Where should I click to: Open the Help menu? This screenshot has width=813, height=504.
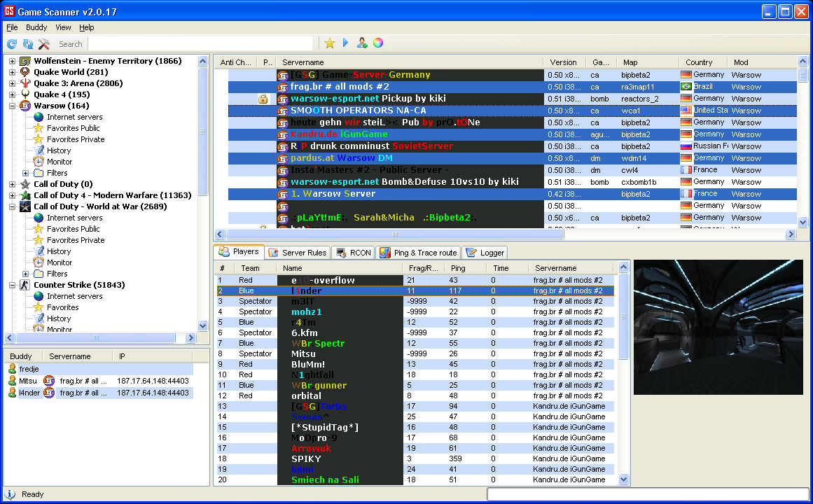[87, 27]
